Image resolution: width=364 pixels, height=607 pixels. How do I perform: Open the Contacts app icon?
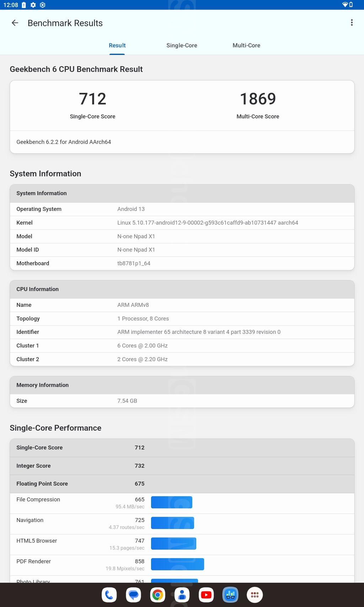(x=182, y=595)
